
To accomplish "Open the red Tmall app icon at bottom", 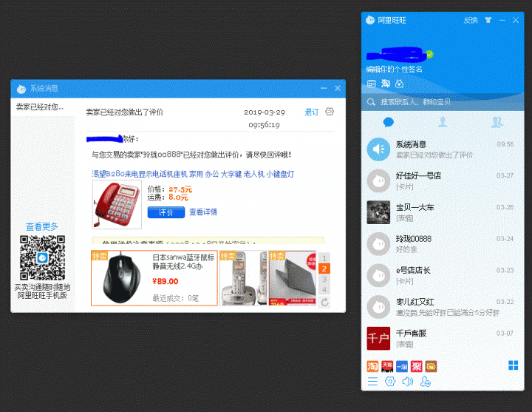I will [x=387, y=366].
